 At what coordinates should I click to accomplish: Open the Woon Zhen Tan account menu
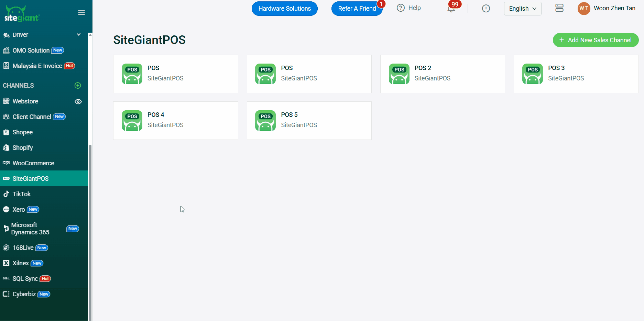click(614, 8)
